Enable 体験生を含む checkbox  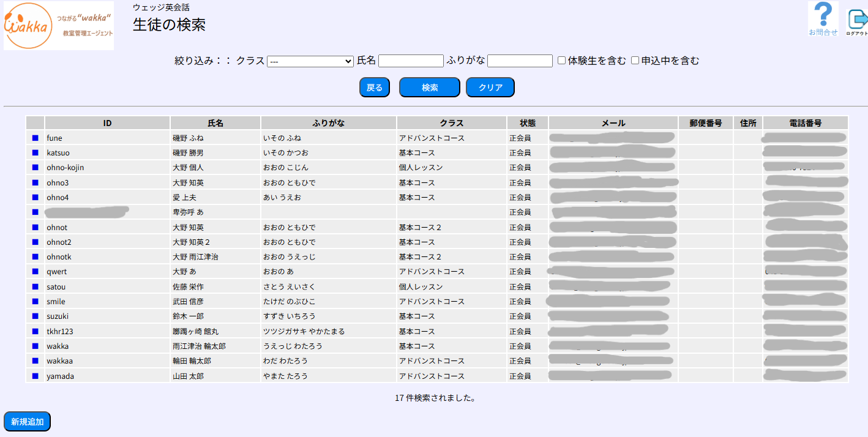(561, 61)
